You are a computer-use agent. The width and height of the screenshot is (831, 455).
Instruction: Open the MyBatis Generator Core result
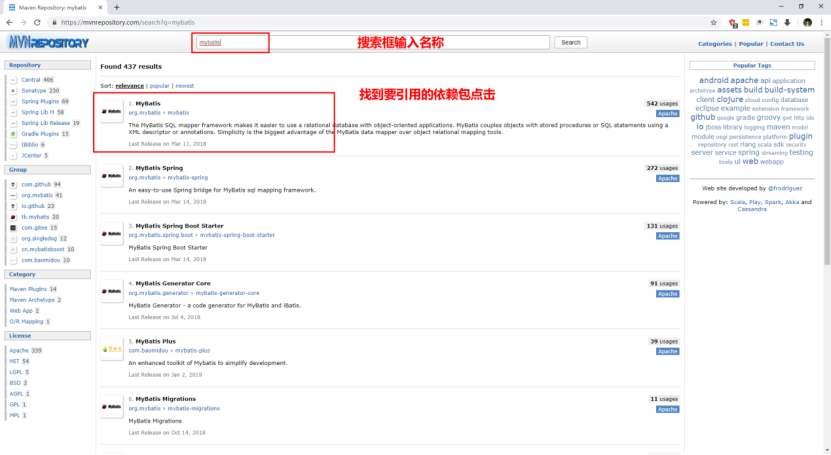[x=173, y=283]
